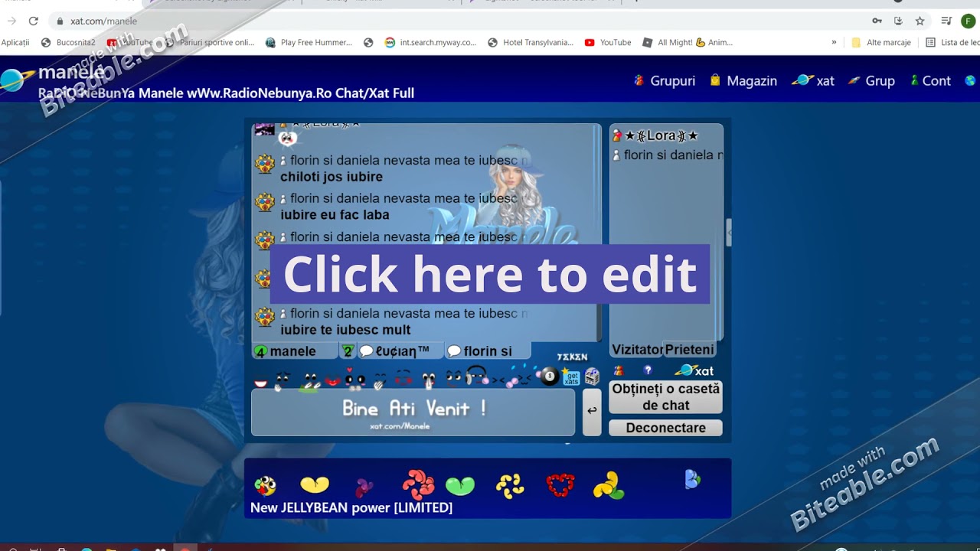Image resolution: width=980 pixels, height=551 pixels.
Task: Click the 8-ball icon in smiley bar
Action: (549, 377)
